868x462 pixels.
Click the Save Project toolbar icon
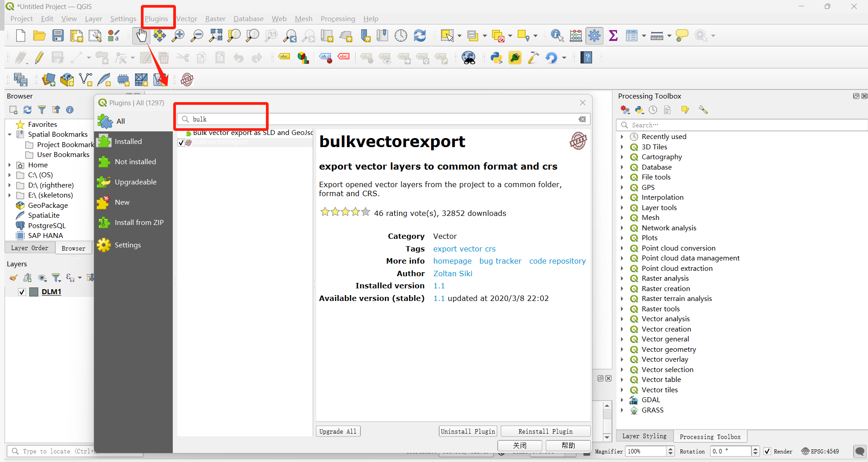pos(58,36)
